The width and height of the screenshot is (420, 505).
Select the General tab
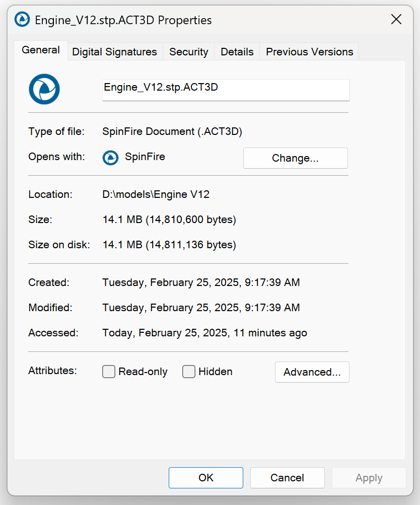point(41,50)
